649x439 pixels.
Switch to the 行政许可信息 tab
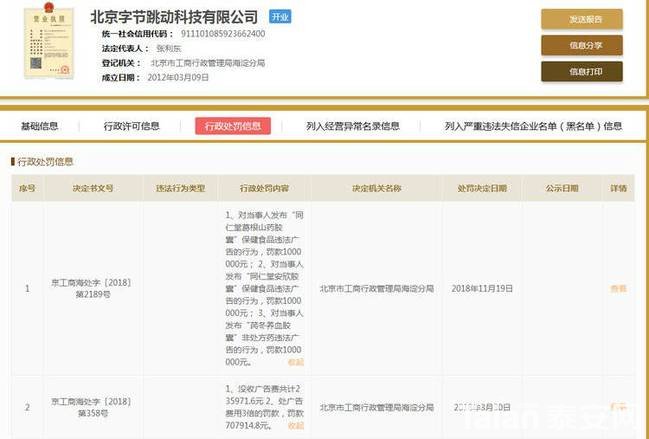131,126
